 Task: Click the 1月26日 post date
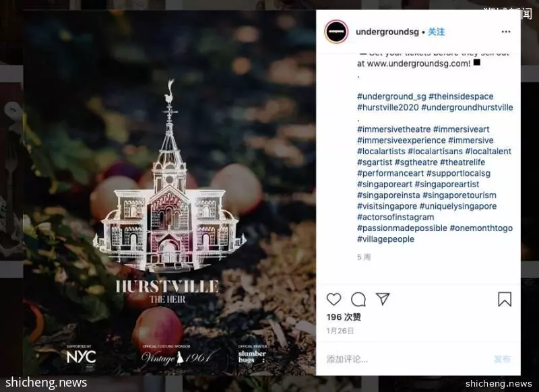[x=340, y=331]
